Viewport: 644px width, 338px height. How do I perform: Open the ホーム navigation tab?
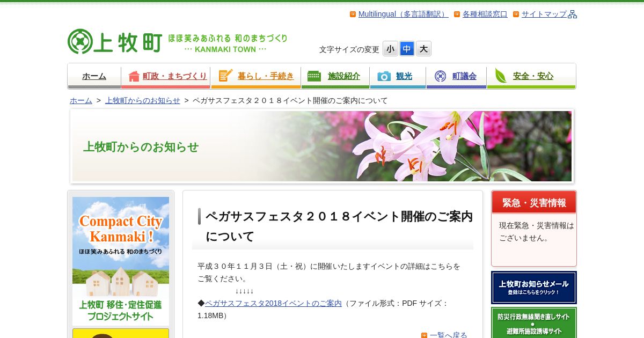click(x=94, y=76)
